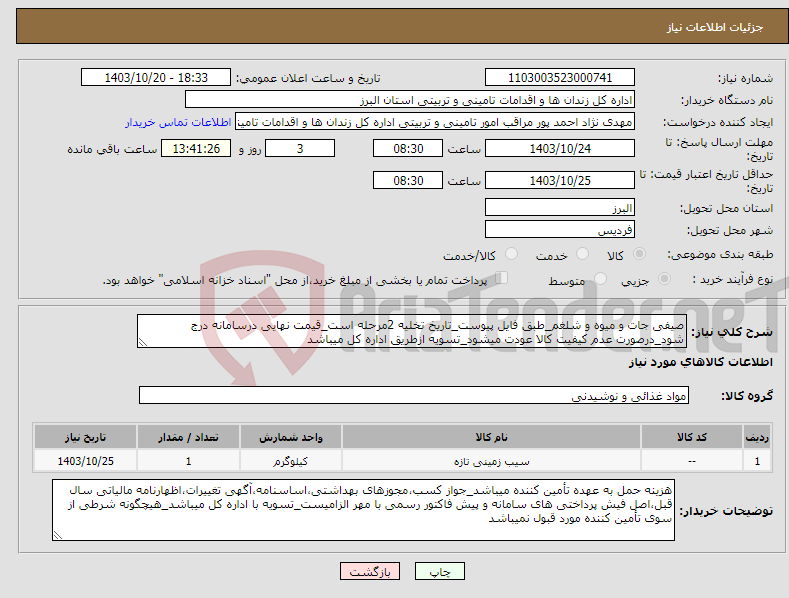Click the label نوع فرآیند خرید
This screenshot has width=789, height=598.
[x=733, y=279]
